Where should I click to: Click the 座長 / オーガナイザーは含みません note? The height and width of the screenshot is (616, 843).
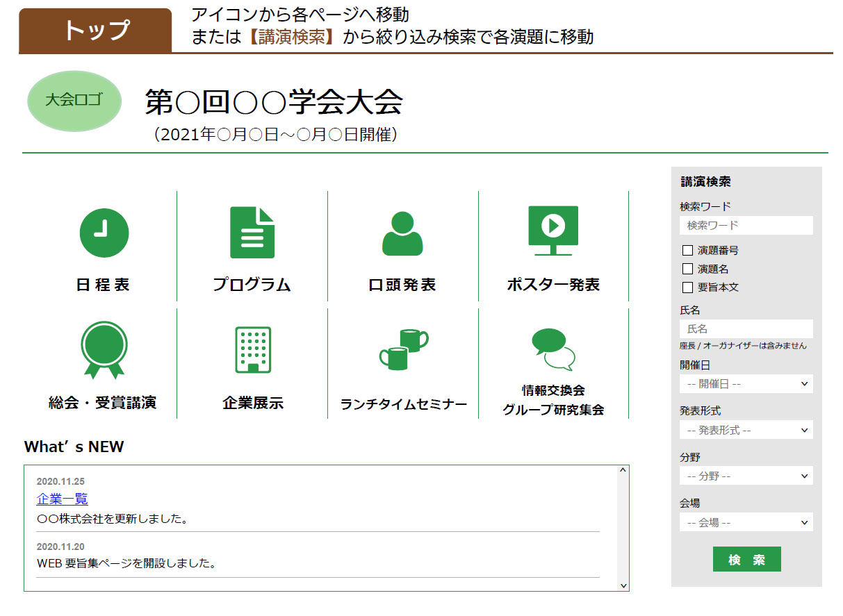[x=744, y=346]
